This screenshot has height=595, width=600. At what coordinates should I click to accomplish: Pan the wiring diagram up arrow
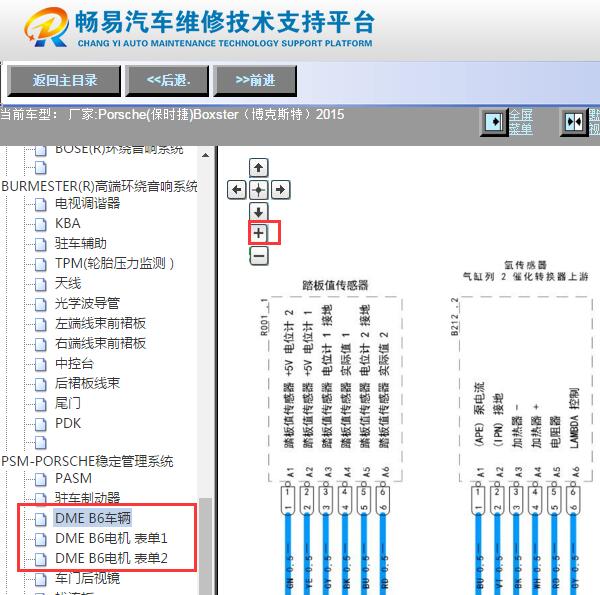coord(259,168)
